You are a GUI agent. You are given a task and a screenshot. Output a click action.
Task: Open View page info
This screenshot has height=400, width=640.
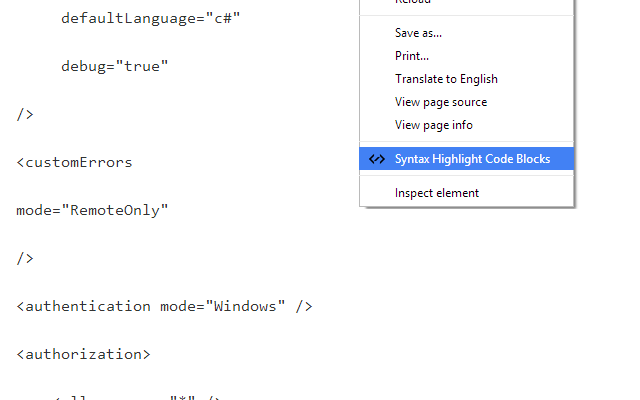click(x=433, y=125)
